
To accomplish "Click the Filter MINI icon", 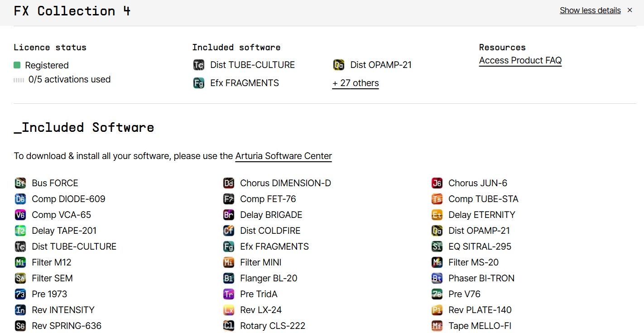I will 229,263.
